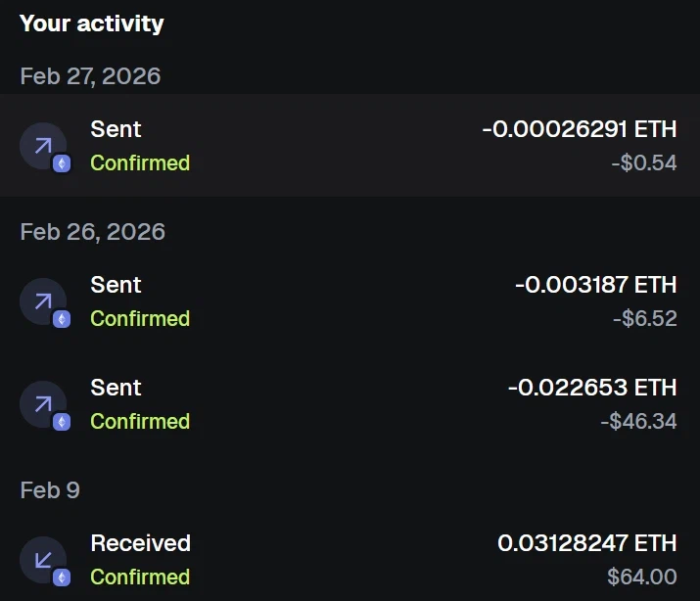Click the Ethereum badge on the Feb 27 transaction icon
Viewport: 700px width, 601px height.
tap(62, 164)
